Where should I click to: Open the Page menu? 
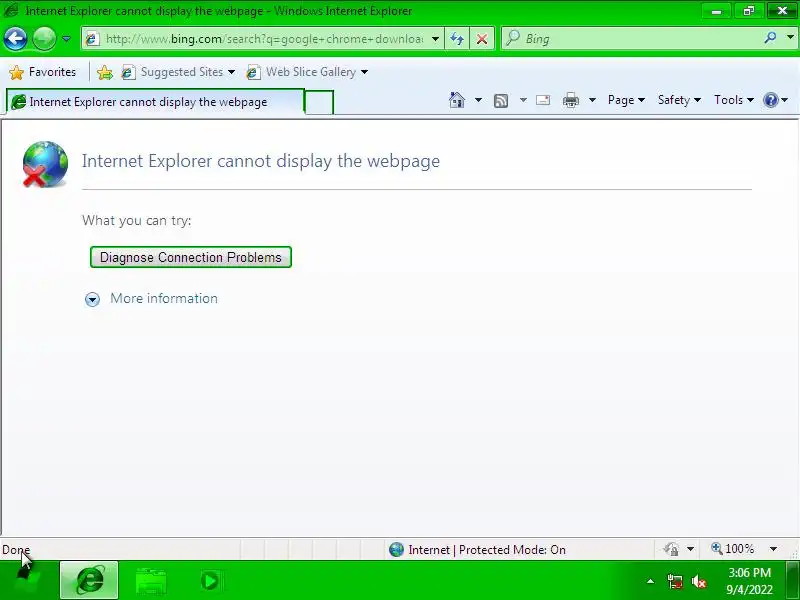626,100
